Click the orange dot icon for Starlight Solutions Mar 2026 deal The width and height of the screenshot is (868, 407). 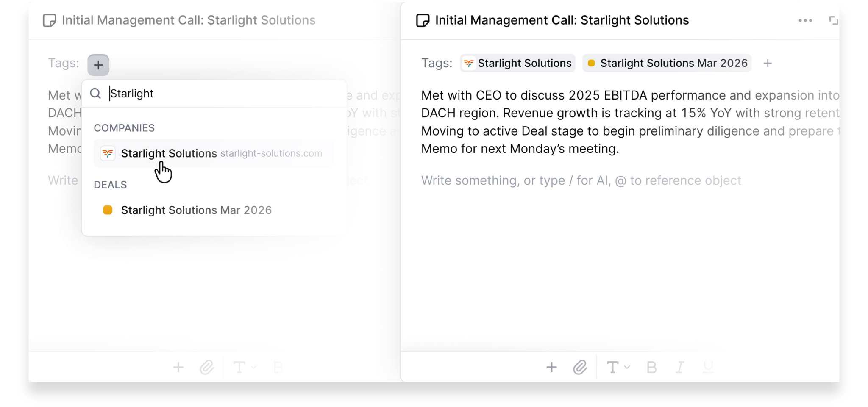(108, 210)
